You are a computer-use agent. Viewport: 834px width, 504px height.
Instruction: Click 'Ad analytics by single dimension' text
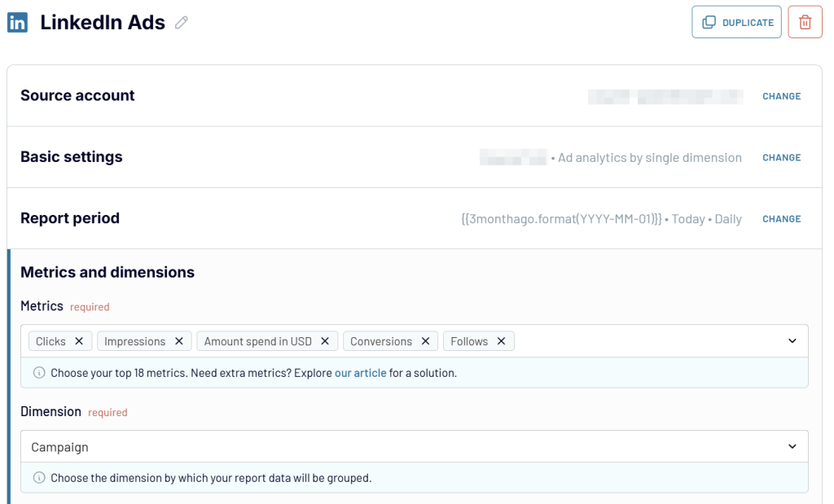tap(649, 157)
